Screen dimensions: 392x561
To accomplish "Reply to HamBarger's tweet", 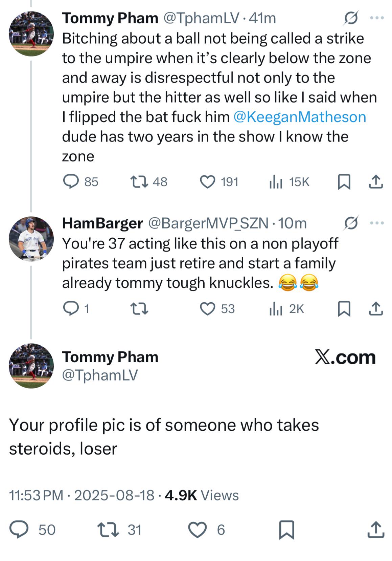I will tap(71, 309).
